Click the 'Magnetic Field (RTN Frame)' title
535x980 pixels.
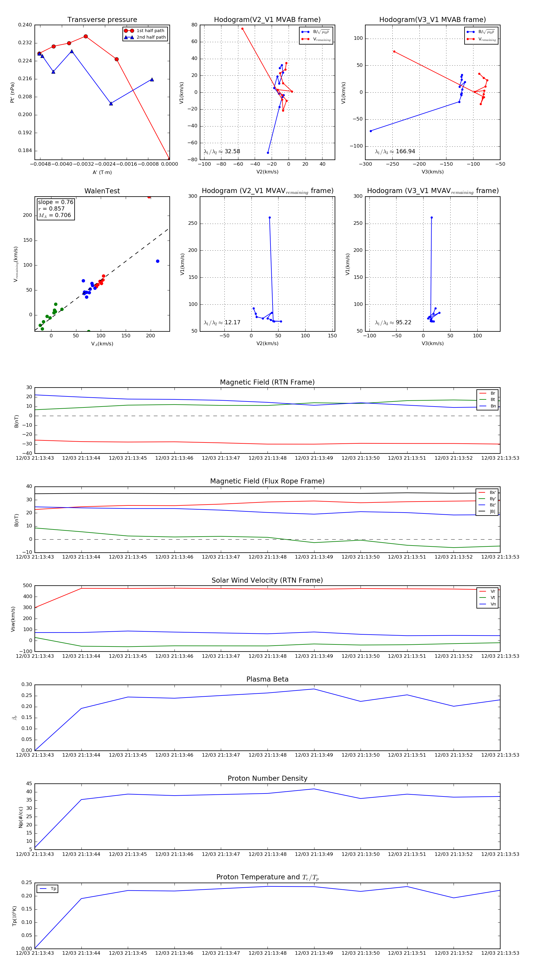(x=267, y=382)
